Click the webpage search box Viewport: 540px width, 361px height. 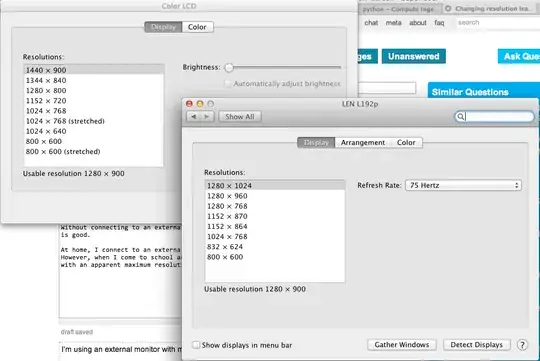498,23
